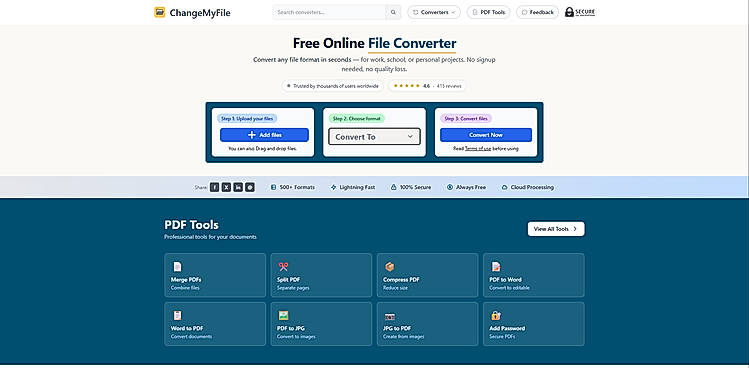The width and height of the screenshot is (749, 368).
Task: Open the Word to PDF tool card
Action: pos(215,324)
